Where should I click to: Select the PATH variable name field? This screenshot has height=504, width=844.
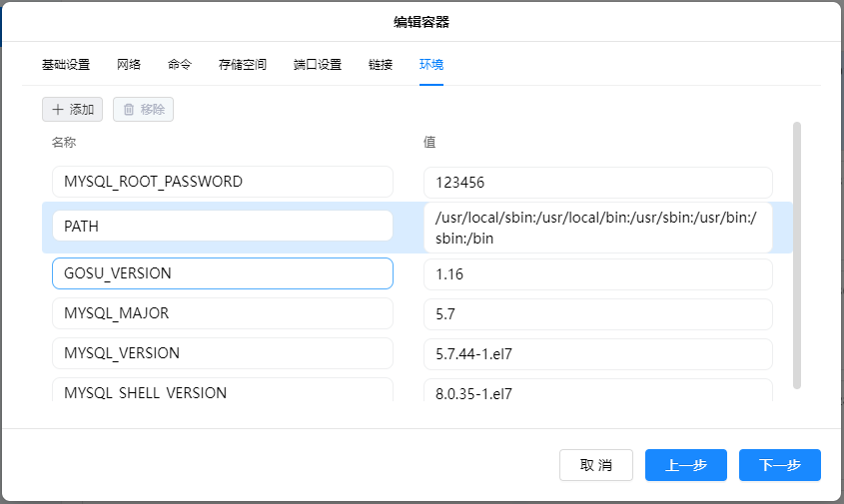tap(222, 227)
